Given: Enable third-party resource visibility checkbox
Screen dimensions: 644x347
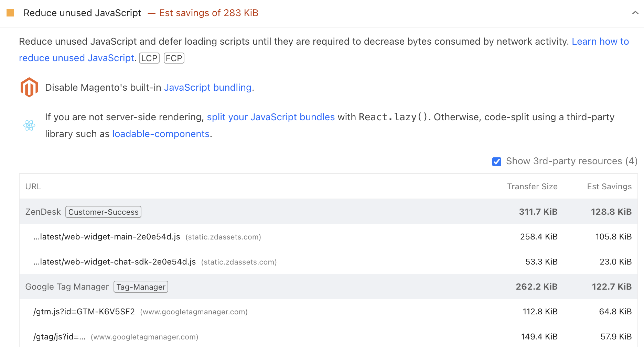Looking at the screenshot, I should click(496, 161).
